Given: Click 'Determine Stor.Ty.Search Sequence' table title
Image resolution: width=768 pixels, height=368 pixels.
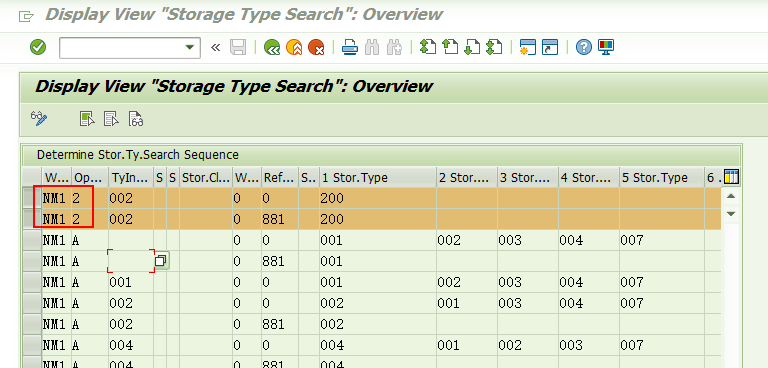Looking at the screenshot, I should tap(138, 155).
